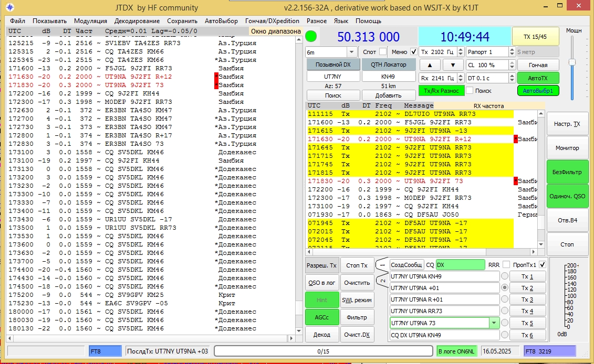Toggle the Hint button
The image size is (594, 364).
click(x=321, y=300)
